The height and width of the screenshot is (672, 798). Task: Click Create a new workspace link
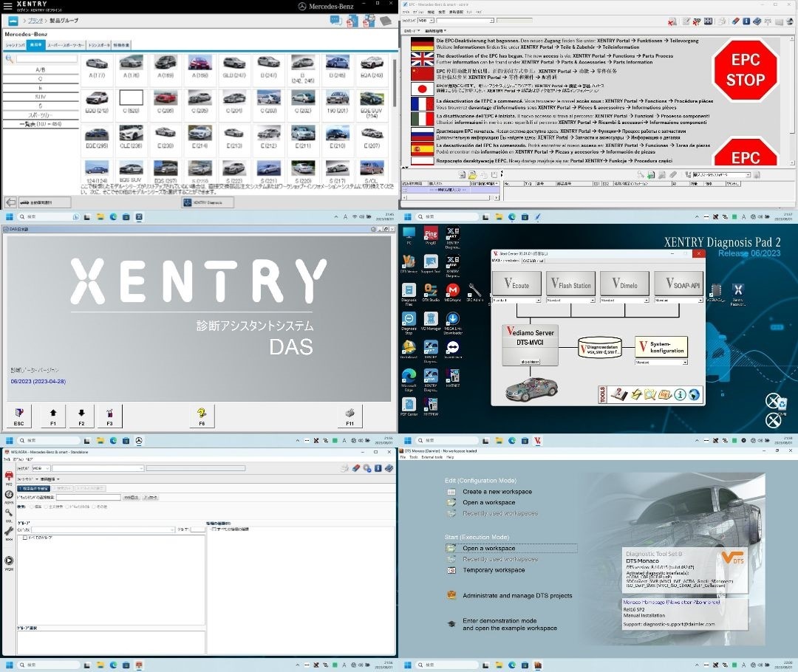click(497, 491)
